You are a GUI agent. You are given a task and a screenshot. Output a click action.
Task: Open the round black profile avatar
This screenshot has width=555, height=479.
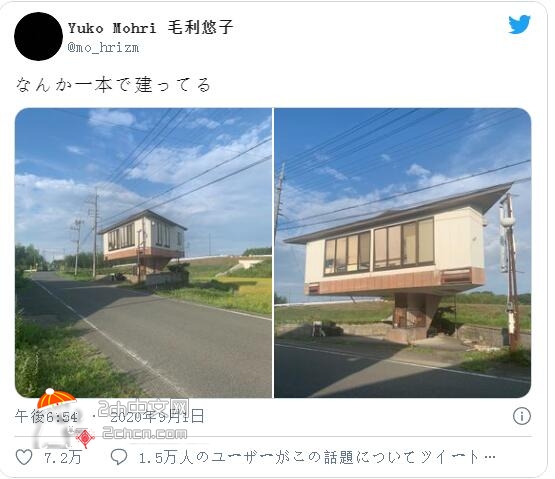pyautogui.click(x=38, y=36)
